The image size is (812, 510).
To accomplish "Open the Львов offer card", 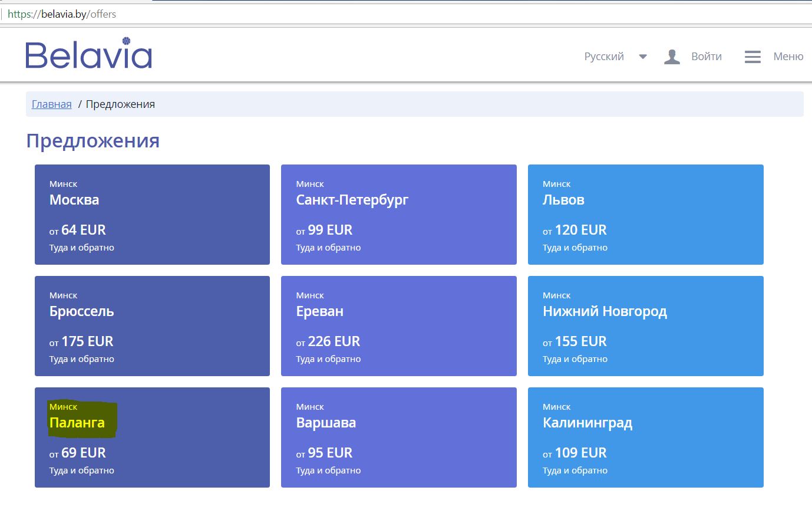I will pyautogui.click(x=646, y=215).
